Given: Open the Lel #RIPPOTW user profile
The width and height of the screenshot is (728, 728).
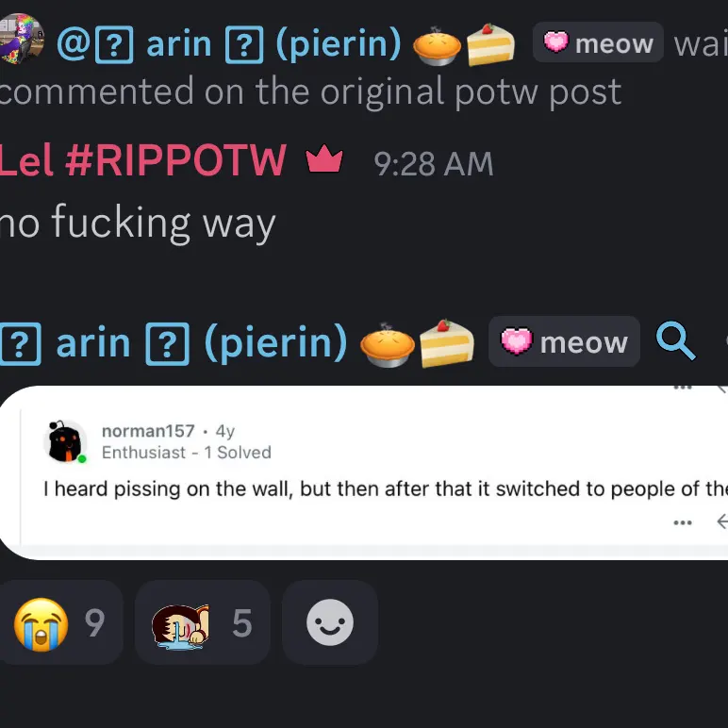Looking at the screenshot, I should tap(143, 160).
